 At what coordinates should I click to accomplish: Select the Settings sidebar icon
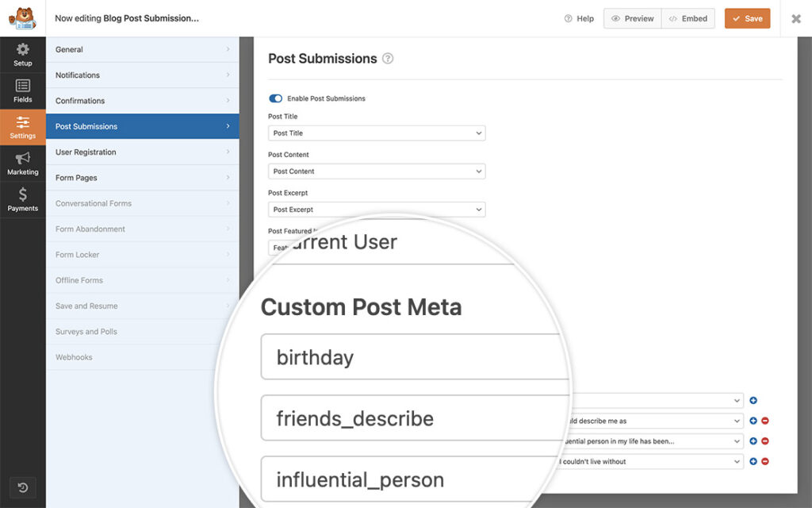[22, 127]
